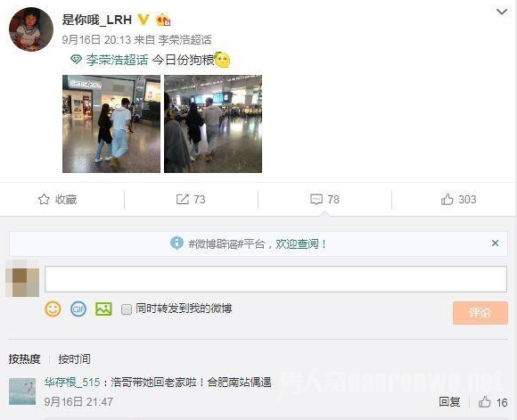Favorite the post with the 收藏 star
This screenshot has height=420, width=517.
point(57,199)
